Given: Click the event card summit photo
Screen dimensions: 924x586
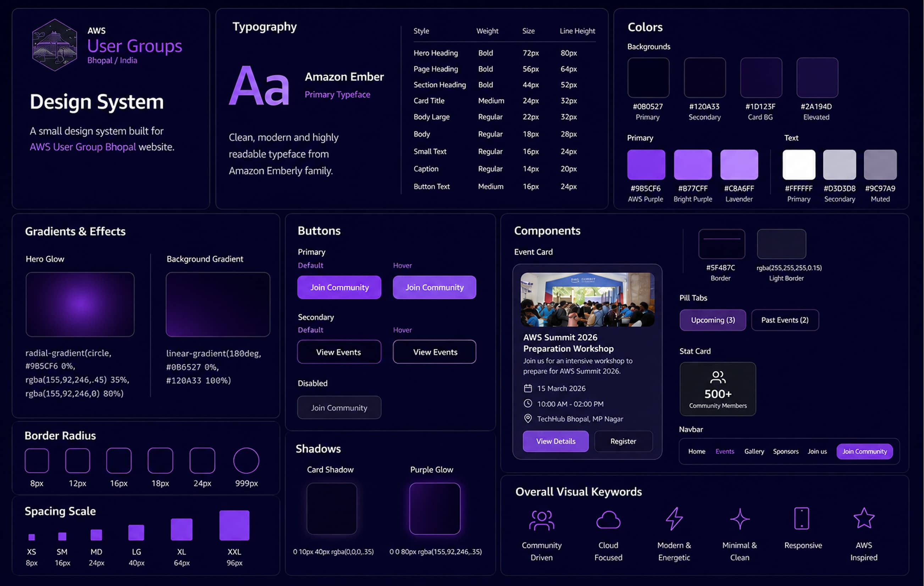Looking at the screenshot, I should pyautogui.click(x=587, y=300).
